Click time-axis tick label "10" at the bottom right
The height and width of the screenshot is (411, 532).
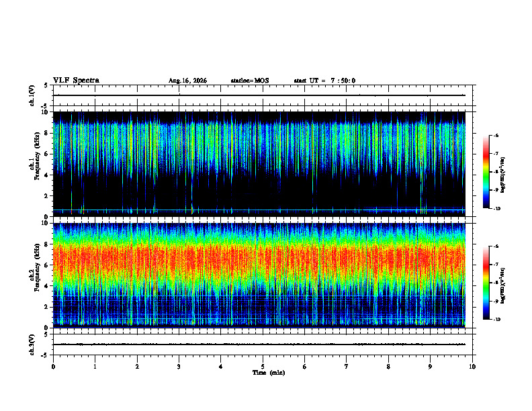point(472,367)
